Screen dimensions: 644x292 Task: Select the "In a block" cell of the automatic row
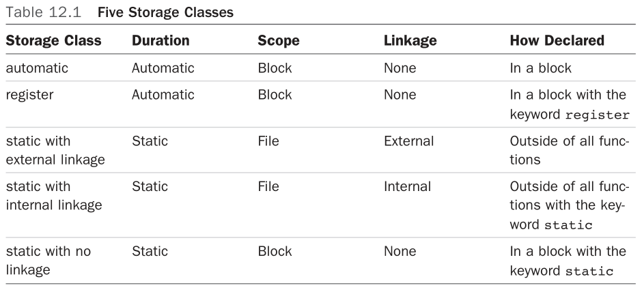pyautogui.click(x=540, y=68)
